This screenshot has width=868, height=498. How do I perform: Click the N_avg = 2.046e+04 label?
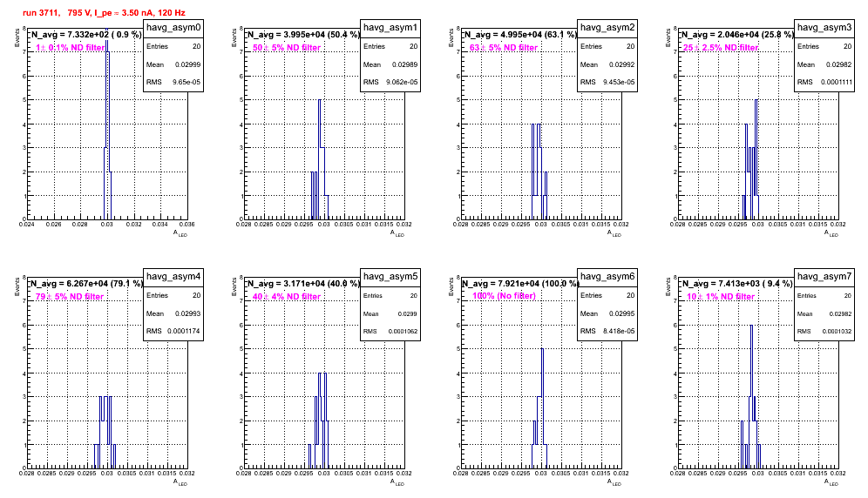tap(736, 35)
